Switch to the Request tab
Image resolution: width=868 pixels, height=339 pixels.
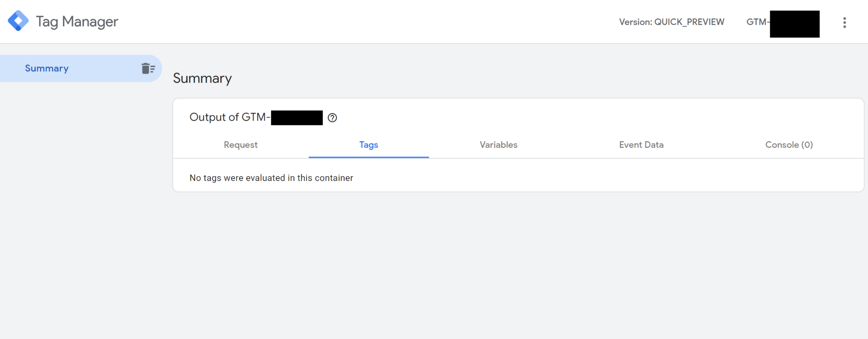pos(240,145)
